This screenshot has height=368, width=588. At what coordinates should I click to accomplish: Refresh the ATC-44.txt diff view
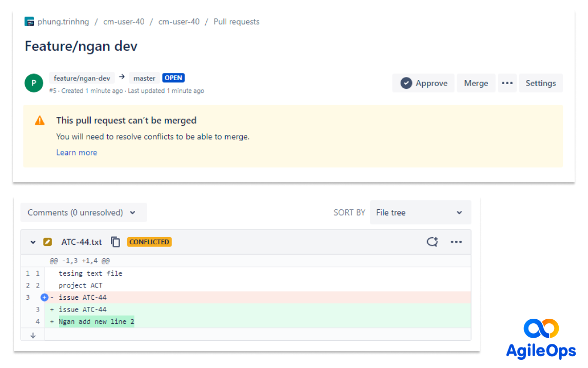(x=433, y=242)
